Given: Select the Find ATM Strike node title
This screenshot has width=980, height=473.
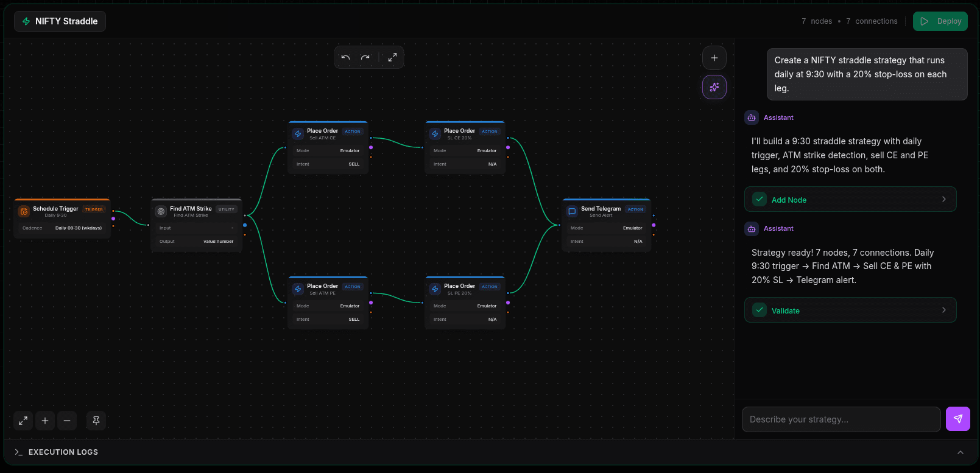Looking at the screenshot, I should (x=191, y=209).
